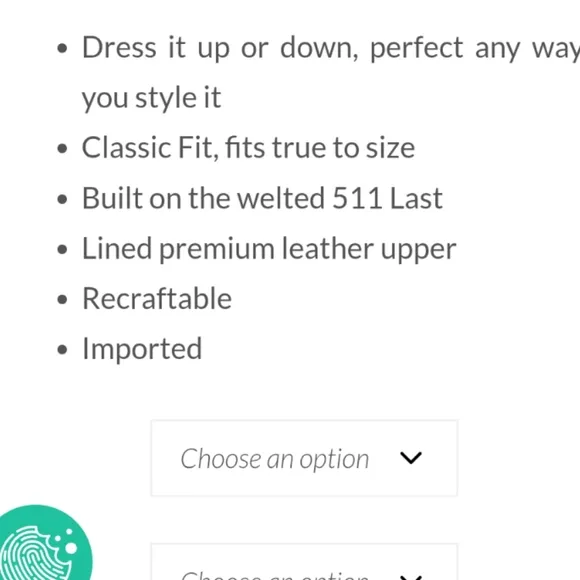
Task: Click the number 511 in the list
Action: tap(357, 198)
